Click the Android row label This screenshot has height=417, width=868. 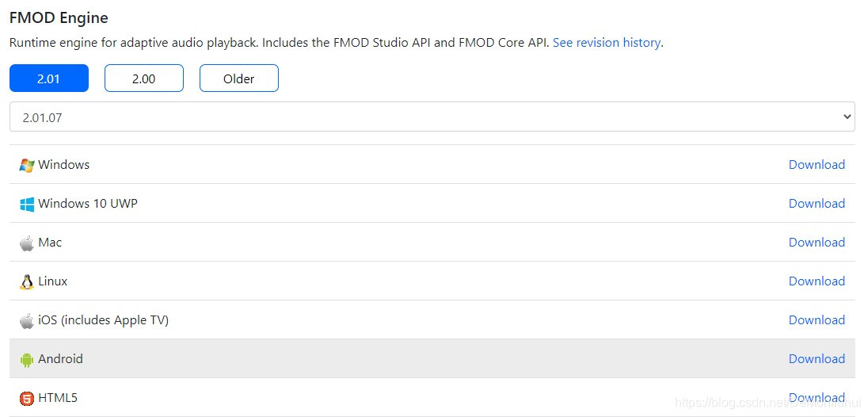point(60,359)
